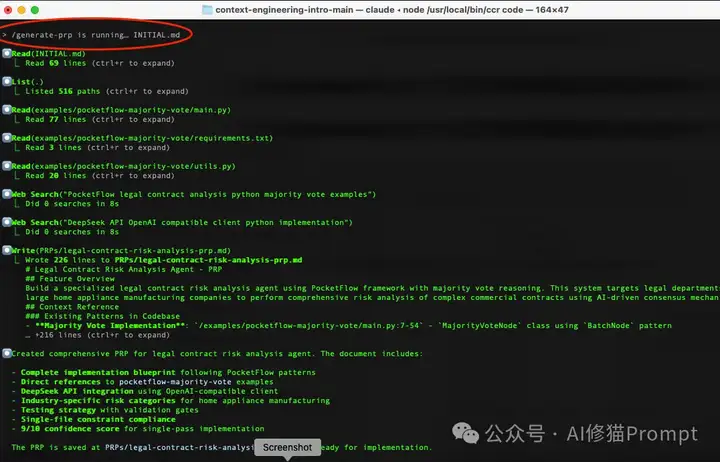The width and height of the screenshot is (720, 462).
Task: Click the folder icon in the window title bar
Action: (x=207, y=10)
